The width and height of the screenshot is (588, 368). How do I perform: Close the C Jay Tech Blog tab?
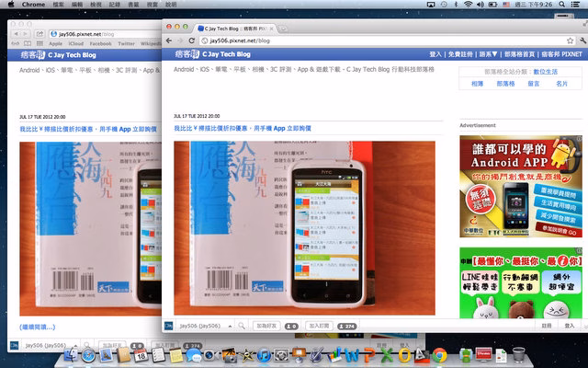[x=272, y=29]
